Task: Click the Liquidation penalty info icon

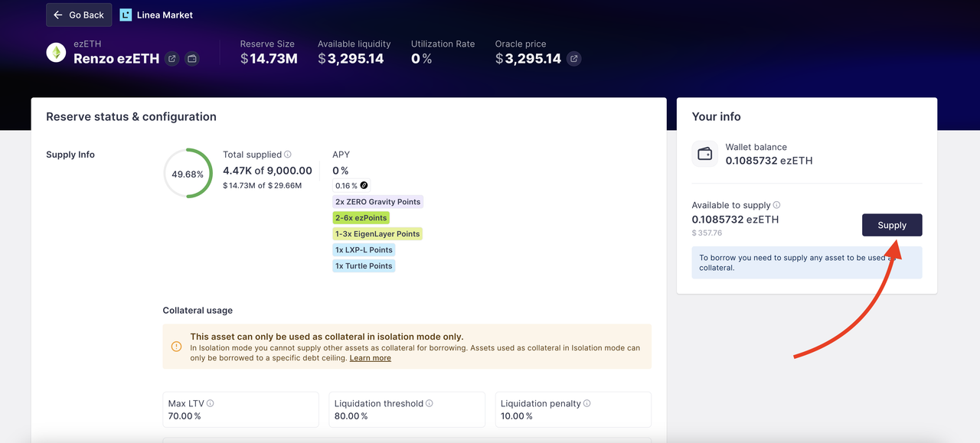Action: 587,403
